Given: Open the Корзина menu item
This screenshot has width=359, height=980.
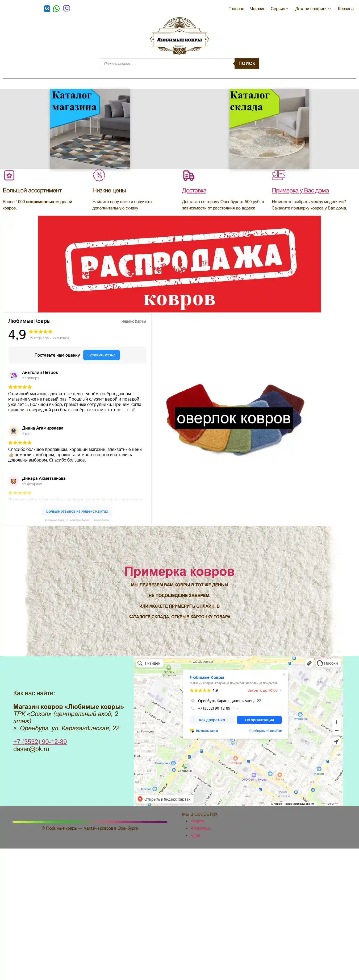Looking at the screenshot, I should (346, 9).
